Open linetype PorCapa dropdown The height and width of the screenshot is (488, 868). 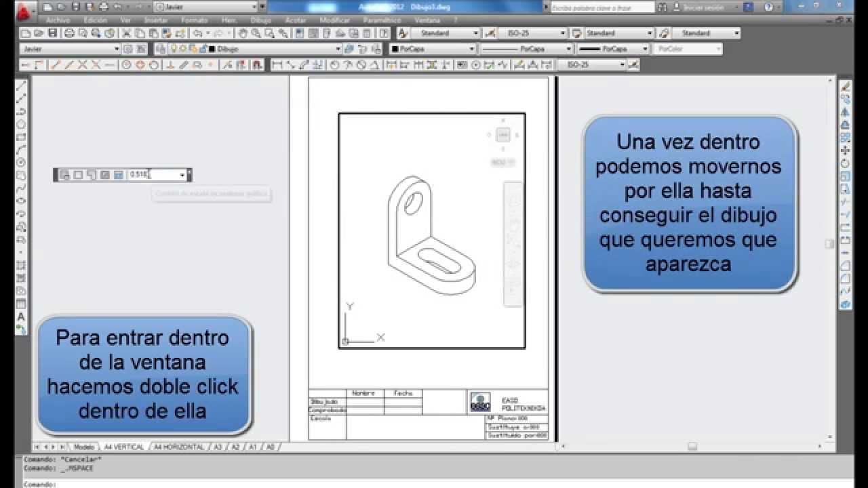pos(570,49)
